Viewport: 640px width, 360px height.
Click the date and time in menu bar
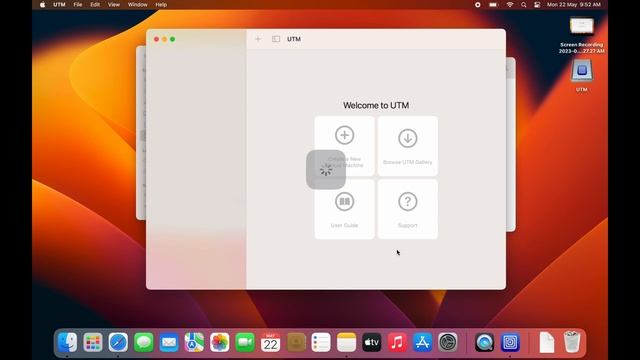(x=574, y=4)
